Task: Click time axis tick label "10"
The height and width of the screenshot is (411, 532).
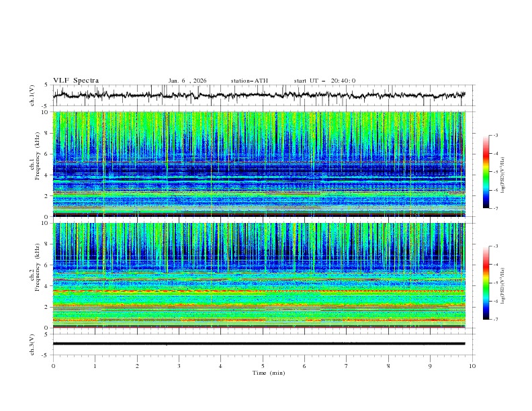Action: click(472, 366)
